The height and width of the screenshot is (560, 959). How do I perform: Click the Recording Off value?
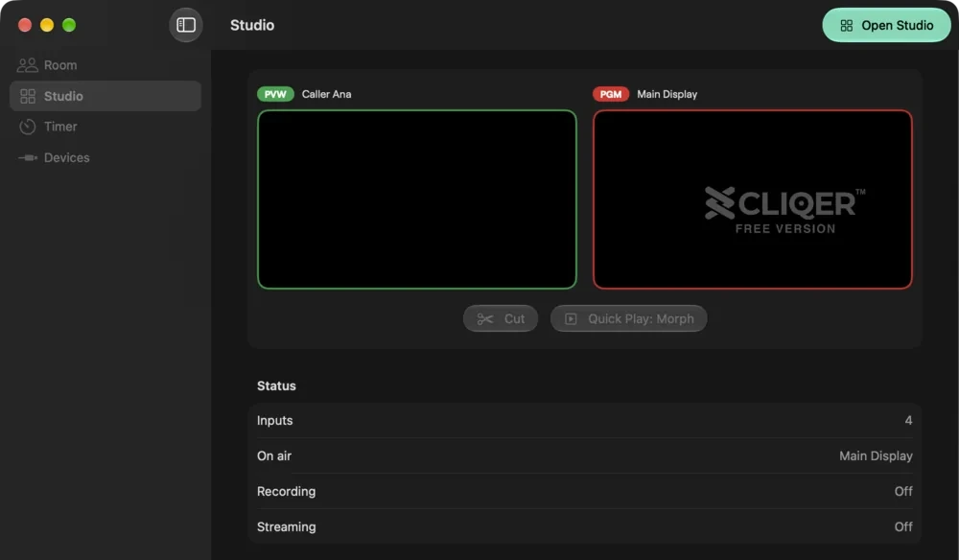903,492
